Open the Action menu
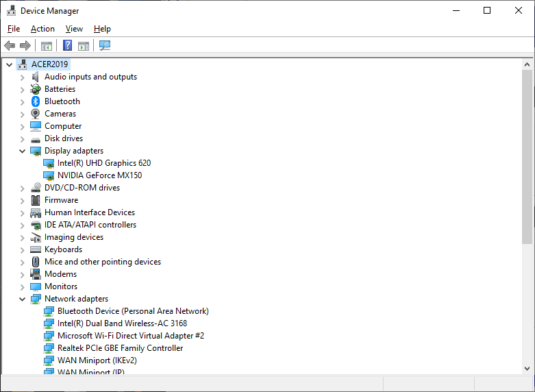The width and height of the screenshot is (535, 392). (42, 29)
